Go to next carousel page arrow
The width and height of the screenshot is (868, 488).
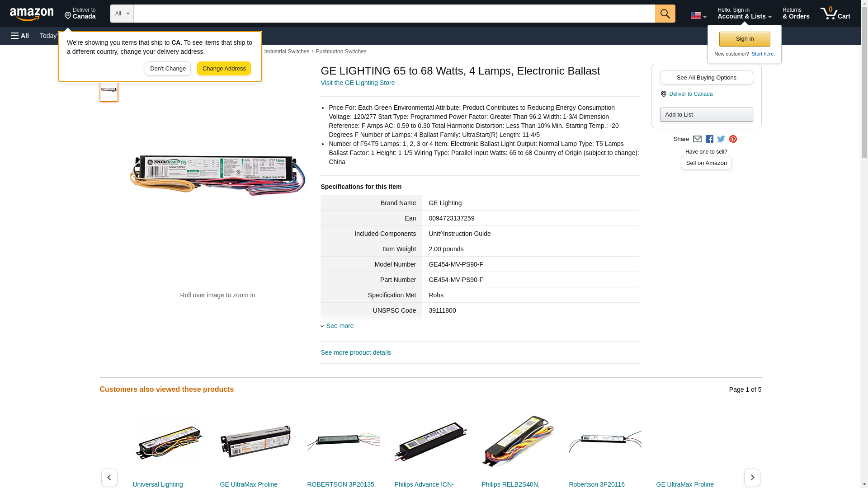click(752, 477)
